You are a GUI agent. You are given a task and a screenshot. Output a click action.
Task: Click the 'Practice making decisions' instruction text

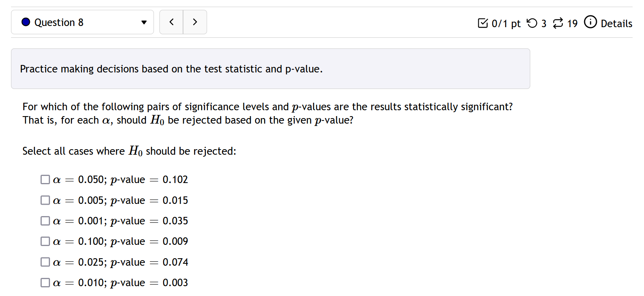point(171,69)
